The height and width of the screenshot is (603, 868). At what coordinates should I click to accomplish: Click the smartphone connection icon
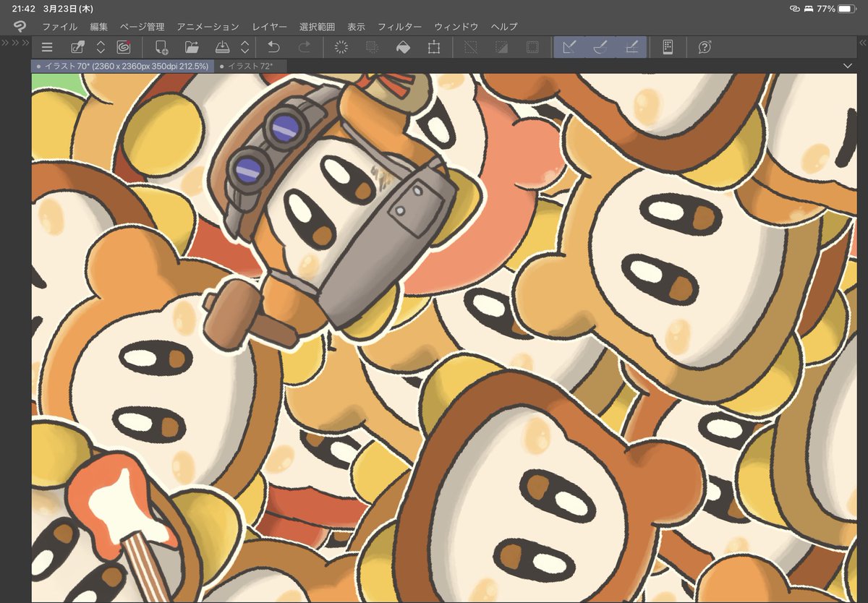(668, 48)
